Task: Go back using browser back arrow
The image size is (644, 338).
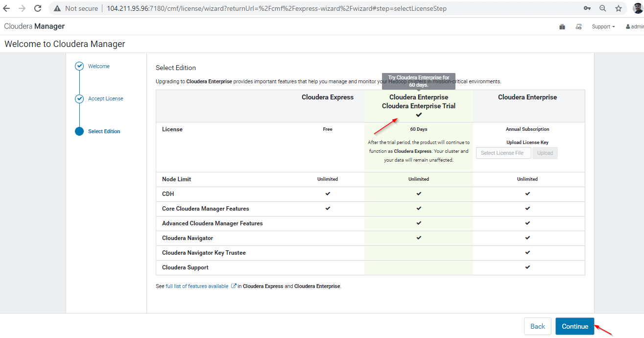Action: [7, 8]
